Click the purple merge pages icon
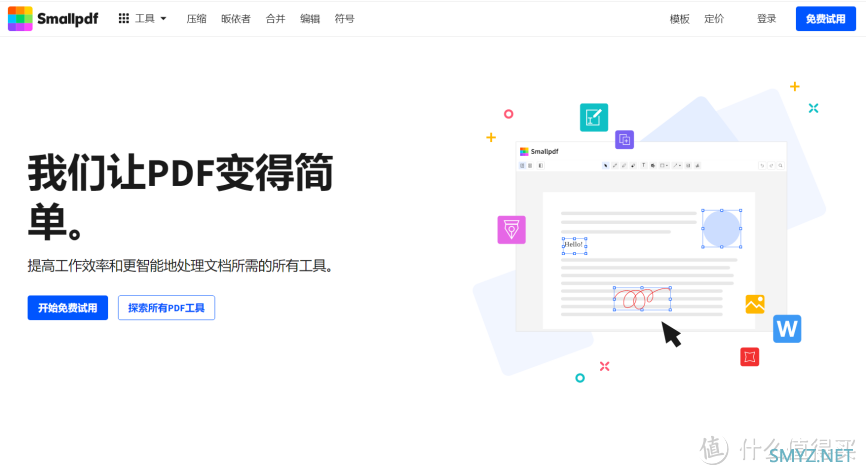The image size is (866, 475). (625, 139)
